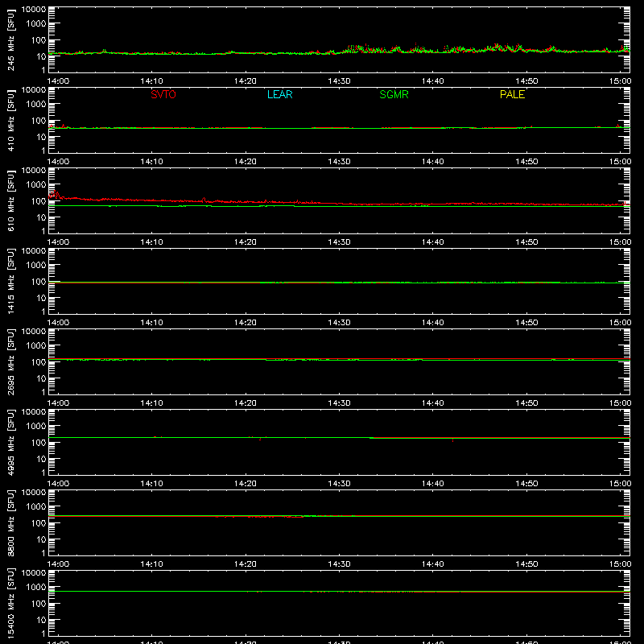
Task: Click the cyan LEAR station label
Action: pyautogui.click(x=279, y=94)
